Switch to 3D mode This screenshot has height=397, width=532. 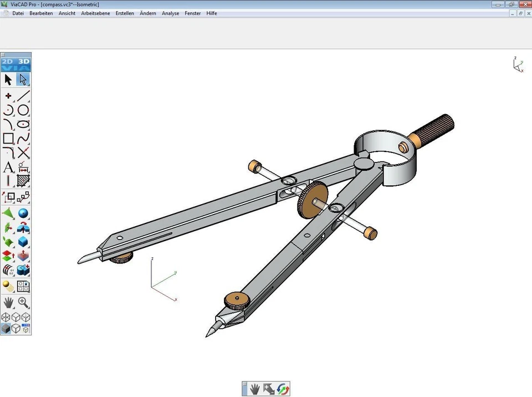point(23,63)
